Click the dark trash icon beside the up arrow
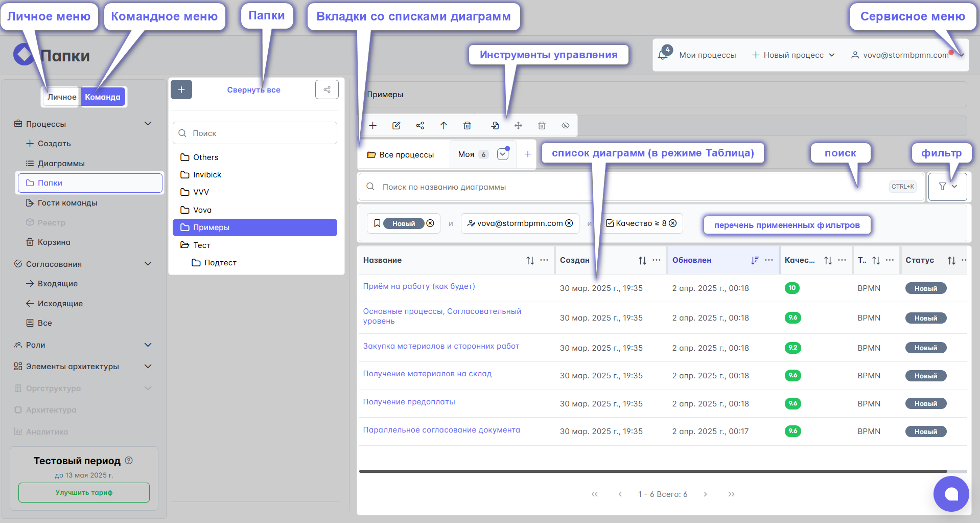 (467, 125)
